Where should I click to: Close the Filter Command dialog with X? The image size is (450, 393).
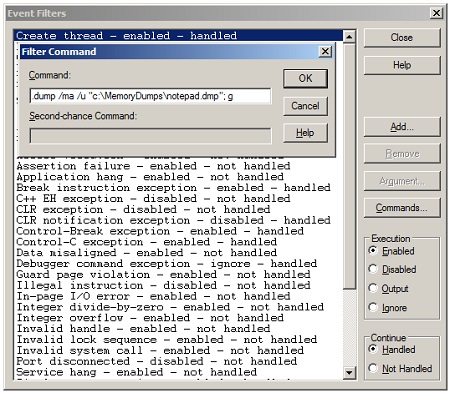325,51
